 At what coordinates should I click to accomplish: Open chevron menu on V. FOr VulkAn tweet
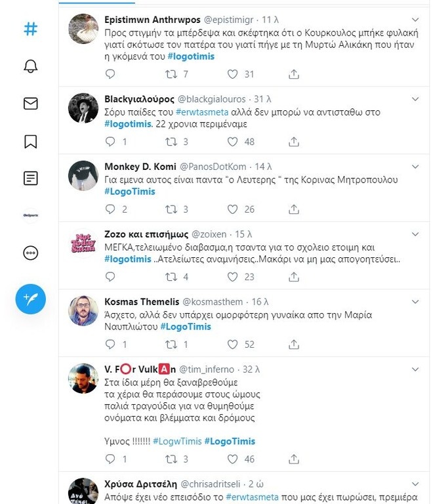pos(415,369)
